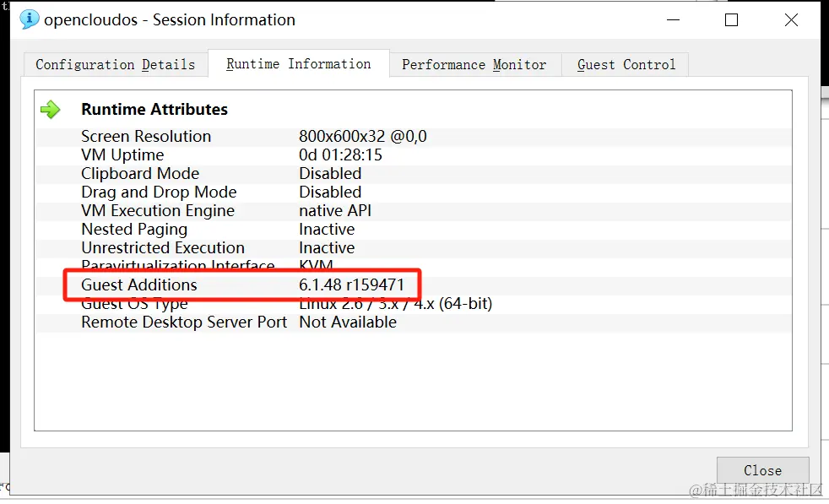Image resolution: width=829 pixels, height=504 pixels.
Task: Select the Screen Resolution row
Action: pos(146,137)
